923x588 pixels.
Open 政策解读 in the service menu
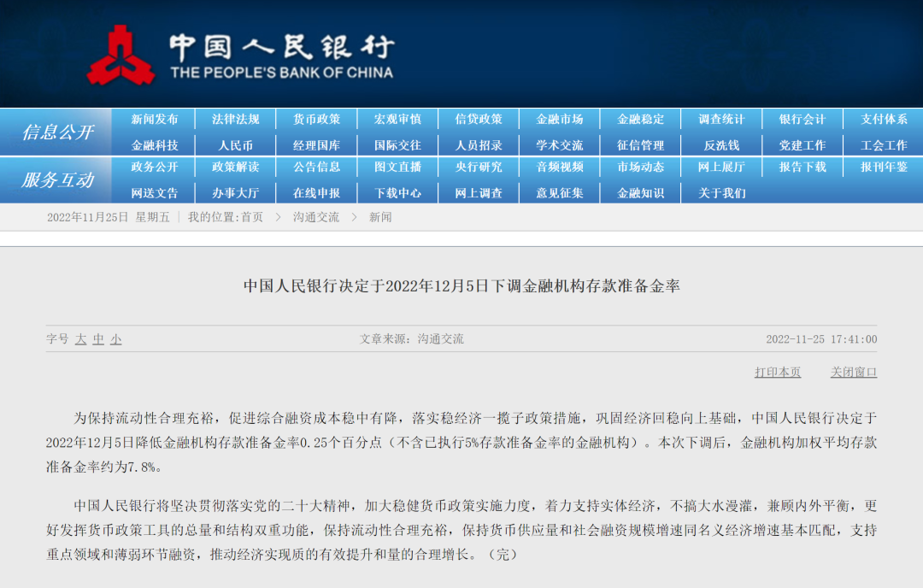pyautogui.click(x=236, y=168)
